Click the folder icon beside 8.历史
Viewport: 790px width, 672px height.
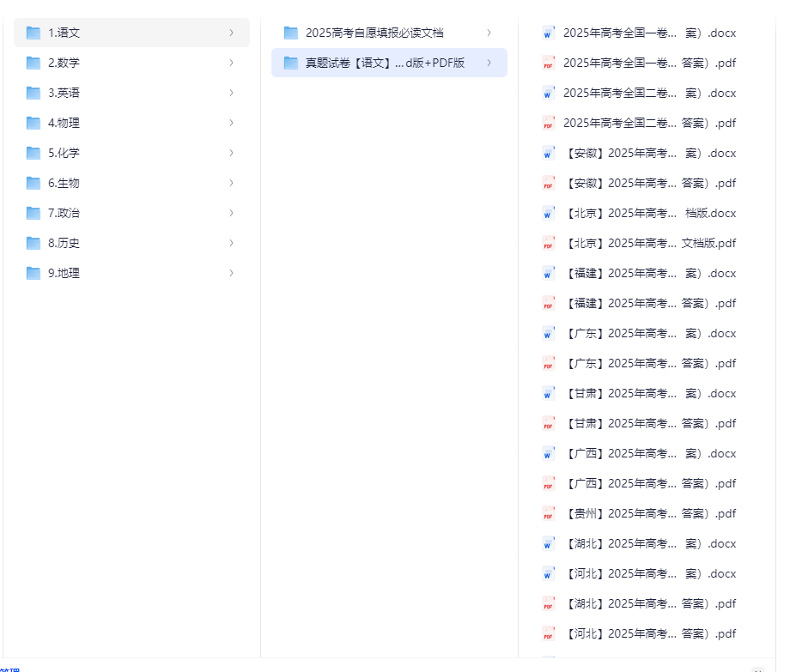coord(33,243)
